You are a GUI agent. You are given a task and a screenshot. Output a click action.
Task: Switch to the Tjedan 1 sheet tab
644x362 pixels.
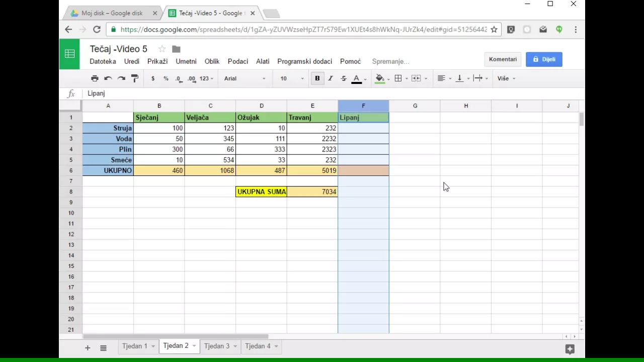[x=135, y=346]
